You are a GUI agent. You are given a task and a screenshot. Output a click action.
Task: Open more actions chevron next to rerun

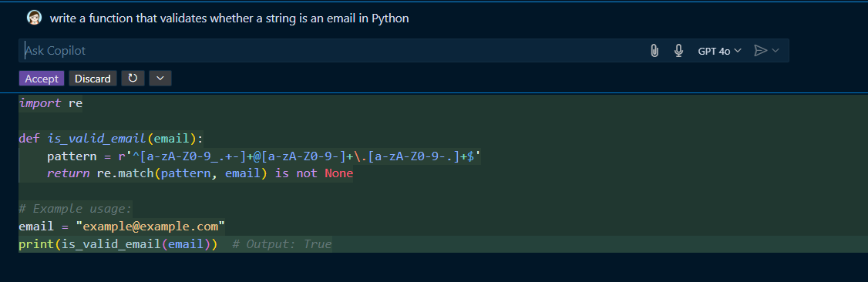[160, 79]
